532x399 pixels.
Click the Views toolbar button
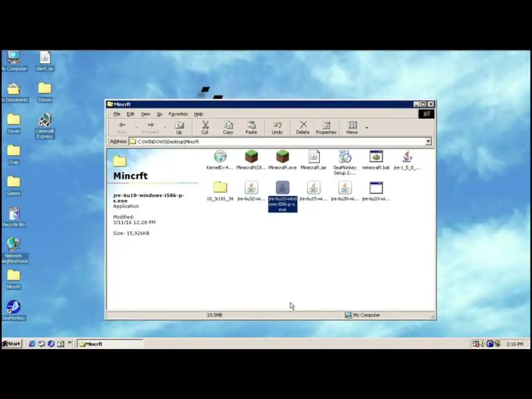tap(352, 128)
